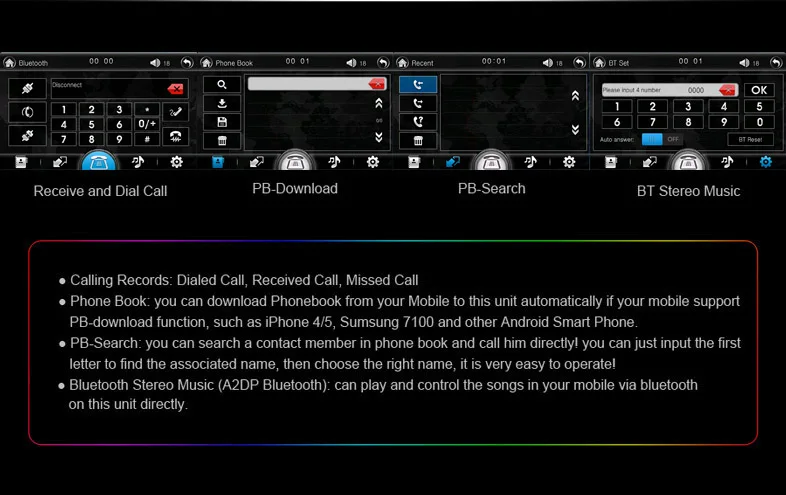Screen dimensions: 786x495
Task: Tap the search magnifier in Phone Book
Action: (x=222, y=85)
